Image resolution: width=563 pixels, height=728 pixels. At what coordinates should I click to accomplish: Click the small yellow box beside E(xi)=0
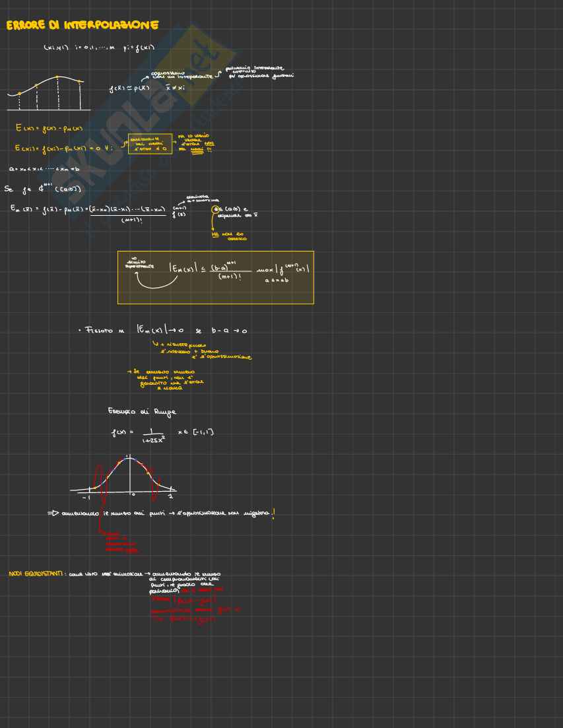point(150,143)
